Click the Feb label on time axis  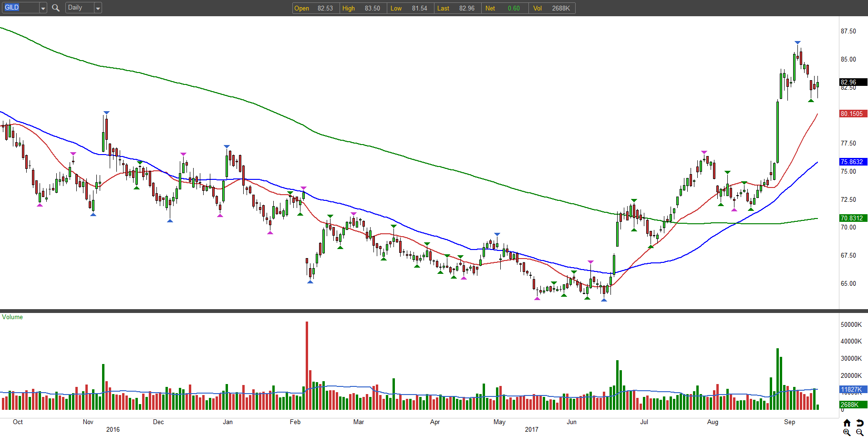tap(295, 422)
